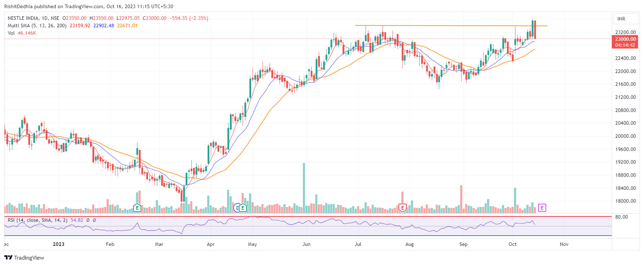The height and width of the screenshot is (265, 644).
Task: Toggle the Multi SMA indicator legend
Action: pos(37,26)
